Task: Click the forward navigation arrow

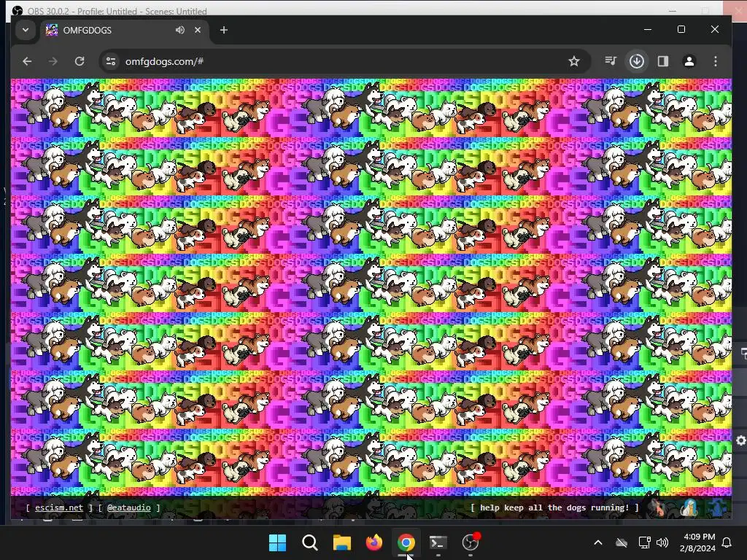Action: point(53,61)
